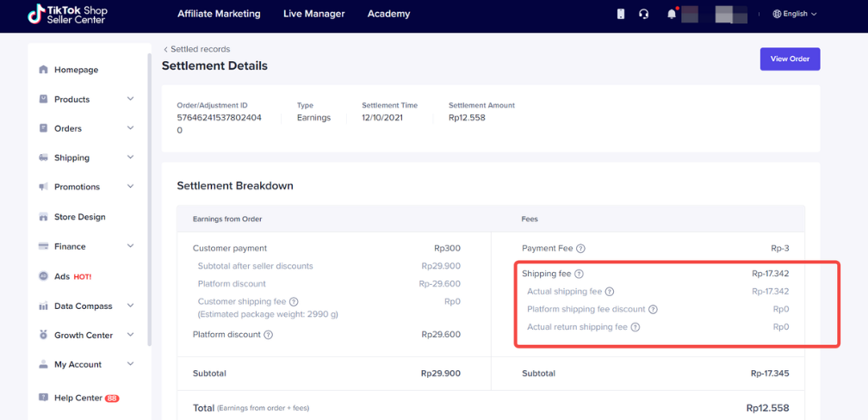
Task: Open the notifications bell icon
Action: click(672, 14)
